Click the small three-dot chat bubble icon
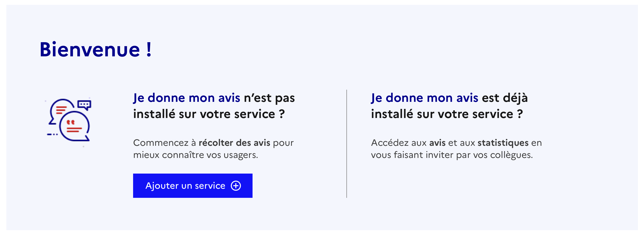The width and height of the screenshot is (644, 238). click(85, 104)
